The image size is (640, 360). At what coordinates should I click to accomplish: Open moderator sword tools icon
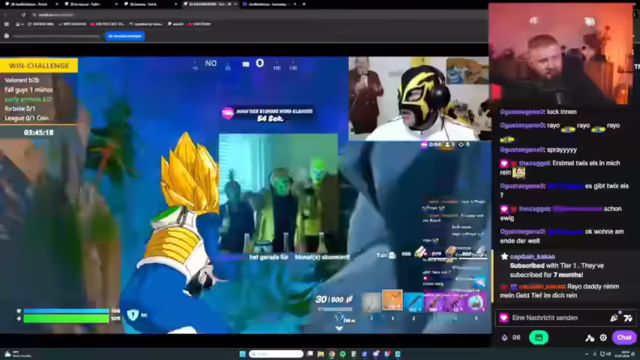click(589, 338)
